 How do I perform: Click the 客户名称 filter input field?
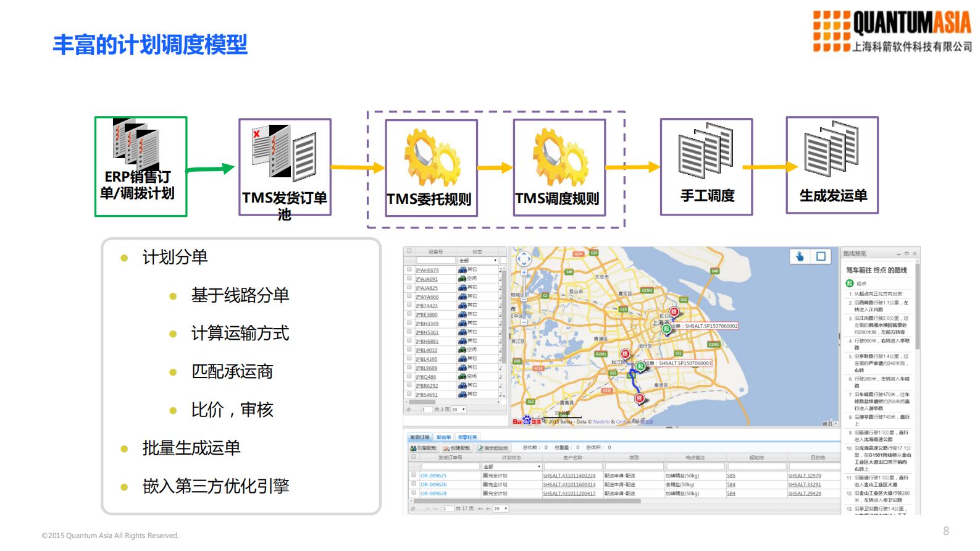click(572, 466)
